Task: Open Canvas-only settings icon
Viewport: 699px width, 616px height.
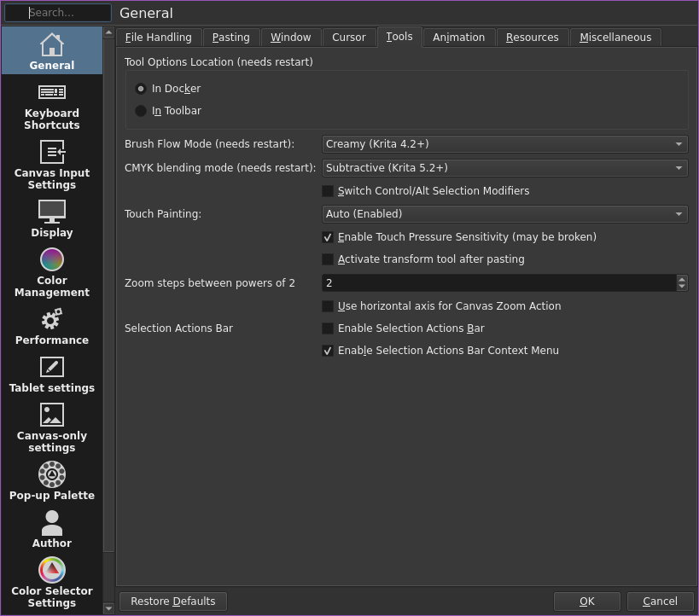Action: (52, 415)
